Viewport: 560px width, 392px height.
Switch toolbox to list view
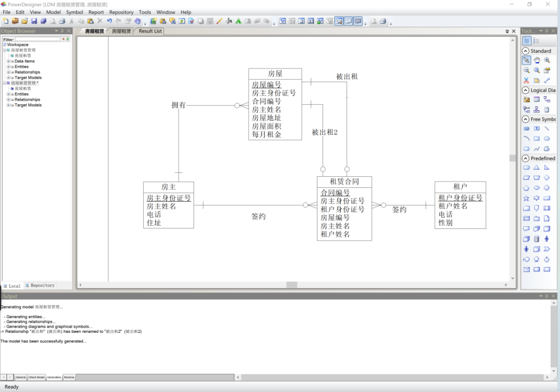tap(536, 41)
